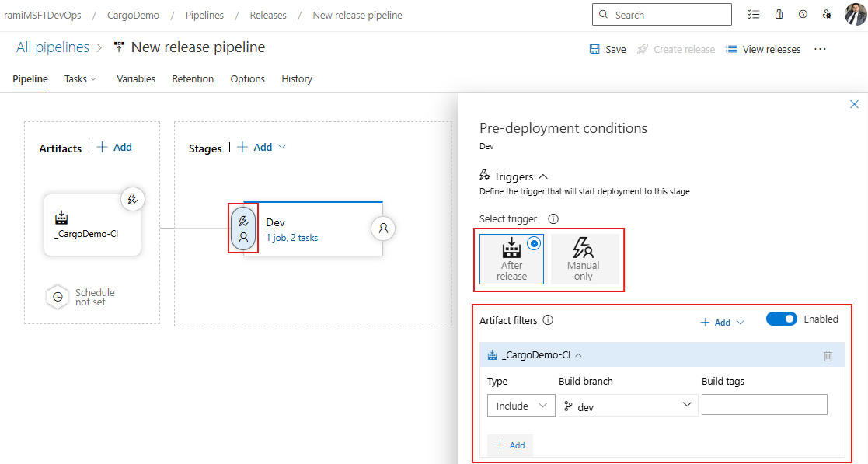Select the After release trigger radio button
Screen dimensions: 868x464
534,243
